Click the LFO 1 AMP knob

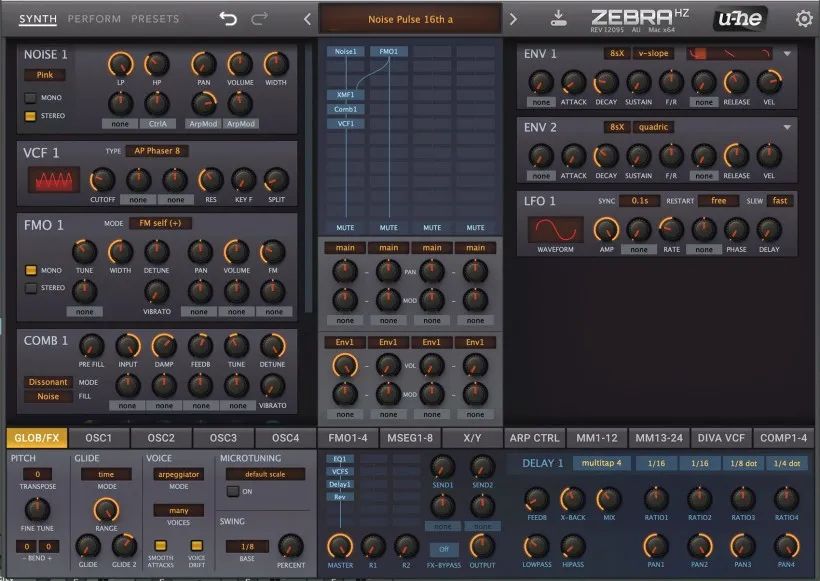[x=606, y=230]
